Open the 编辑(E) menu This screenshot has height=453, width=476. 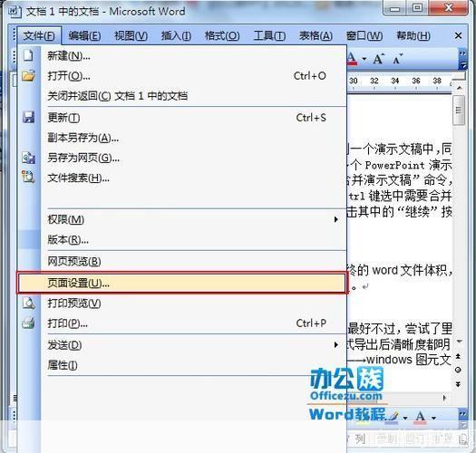(84, 36)
